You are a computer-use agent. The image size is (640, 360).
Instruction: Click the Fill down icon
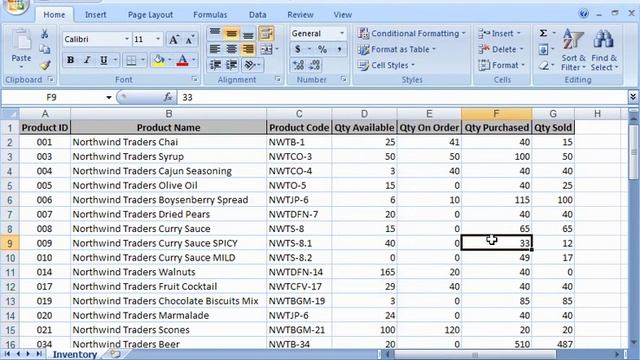click(x=543, y=49)
